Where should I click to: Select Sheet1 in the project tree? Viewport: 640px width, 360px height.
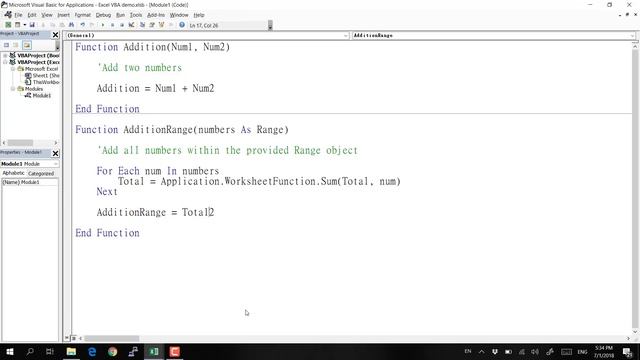click(x=45, y=76)
